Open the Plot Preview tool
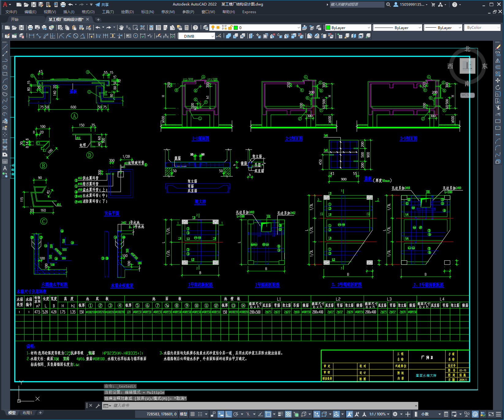The image size is (504, 420). [x=37, y=28]
